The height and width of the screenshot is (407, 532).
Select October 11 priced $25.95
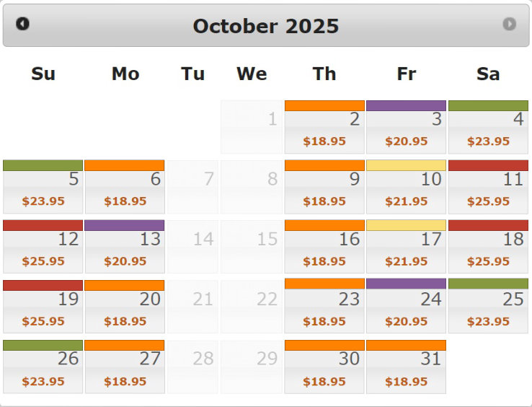coord(488,187)
